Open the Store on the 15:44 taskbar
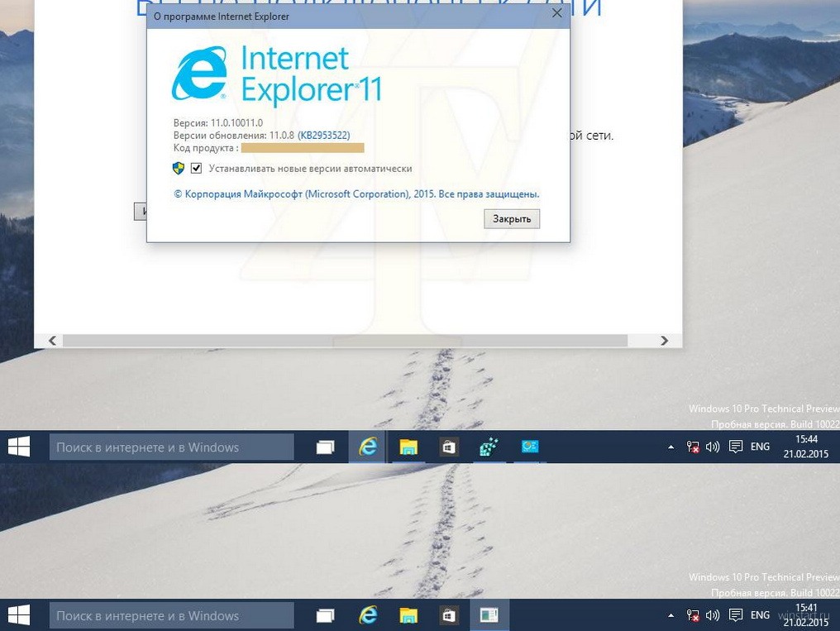 click(448, 447)
